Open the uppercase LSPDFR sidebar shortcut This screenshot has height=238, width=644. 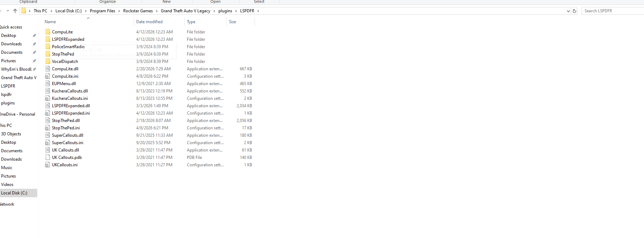(8, 86)
